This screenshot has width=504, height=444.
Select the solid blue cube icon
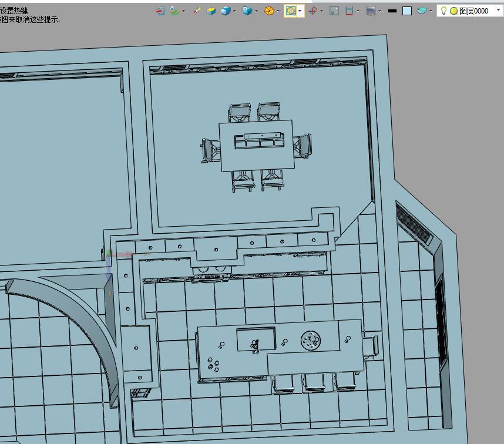[226, 11]
